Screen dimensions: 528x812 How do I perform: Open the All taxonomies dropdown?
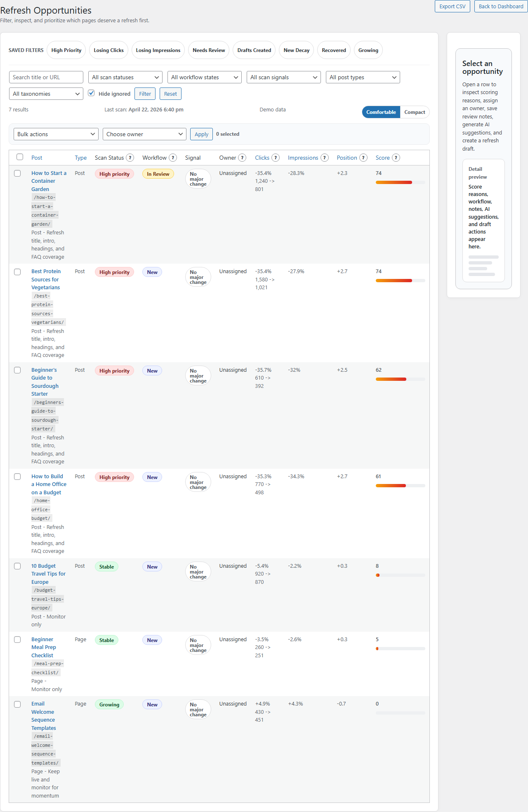46,94
